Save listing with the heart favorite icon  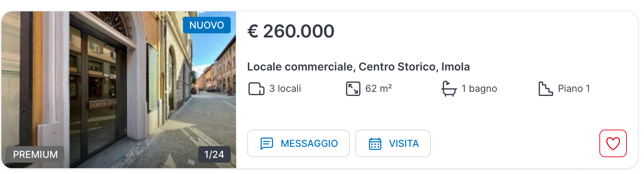(x=613, y=143)
